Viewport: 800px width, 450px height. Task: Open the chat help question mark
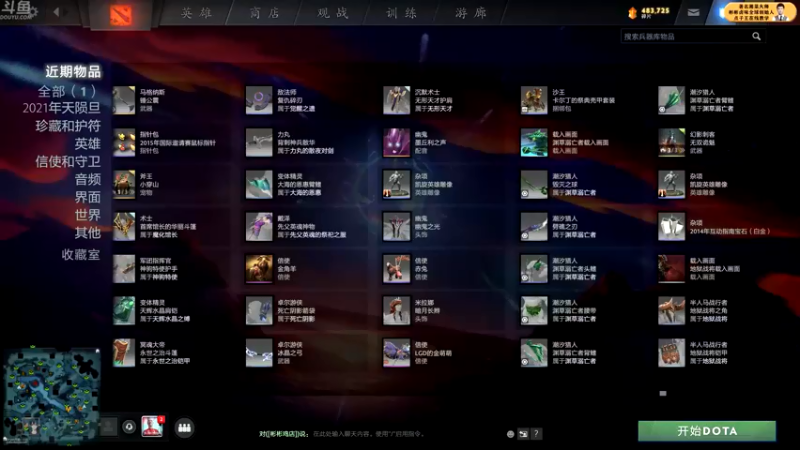[x=536, y=434]
